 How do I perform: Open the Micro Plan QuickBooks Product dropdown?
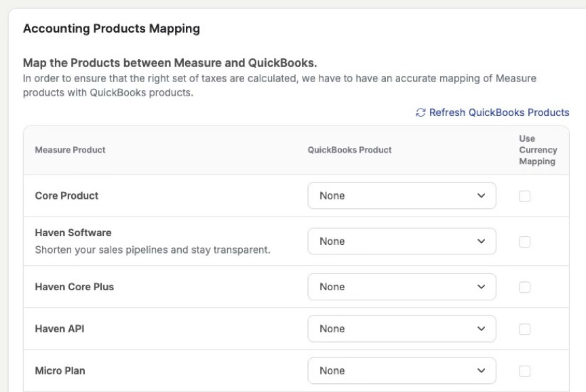(x=402, y=371)
